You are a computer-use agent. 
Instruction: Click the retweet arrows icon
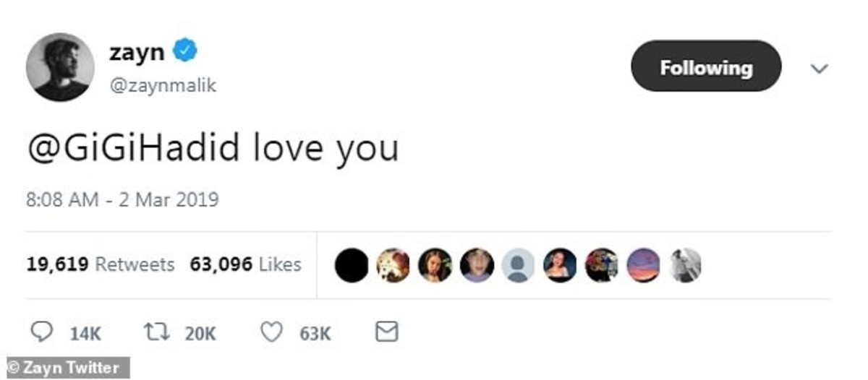[x=157, y=332]
